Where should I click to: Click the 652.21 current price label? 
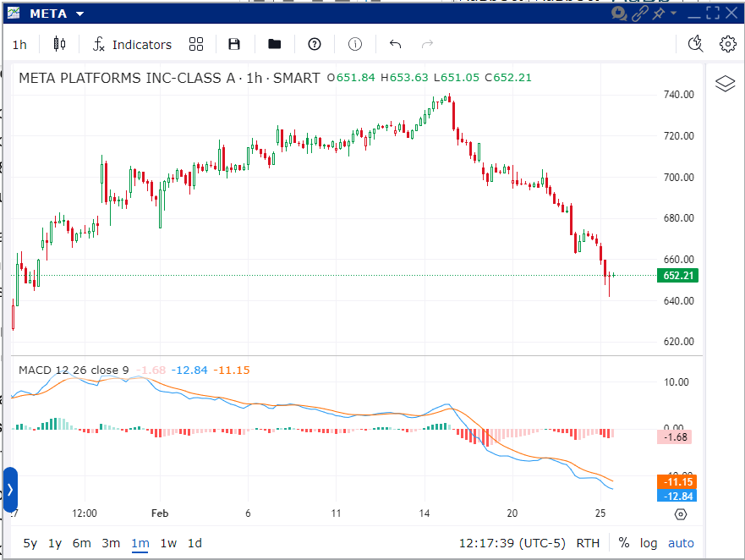click(x=678, y=275)
